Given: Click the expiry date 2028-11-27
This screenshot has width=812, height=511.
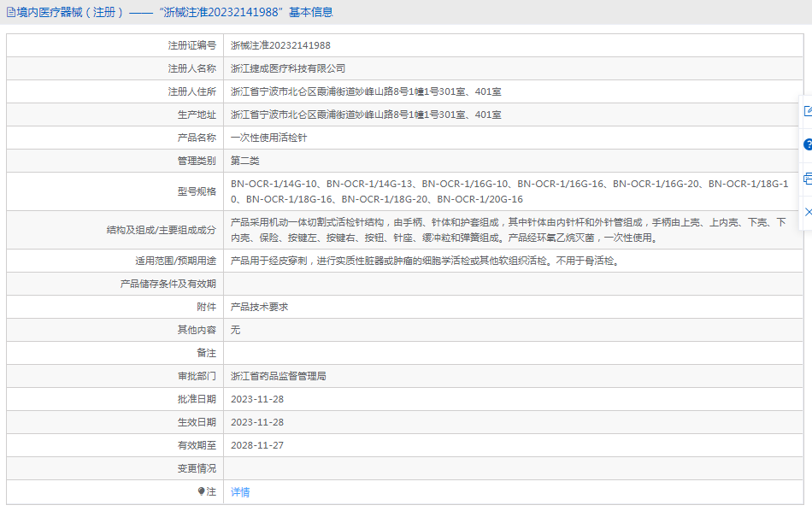Looking at the screenshot, I should (257, 445).
